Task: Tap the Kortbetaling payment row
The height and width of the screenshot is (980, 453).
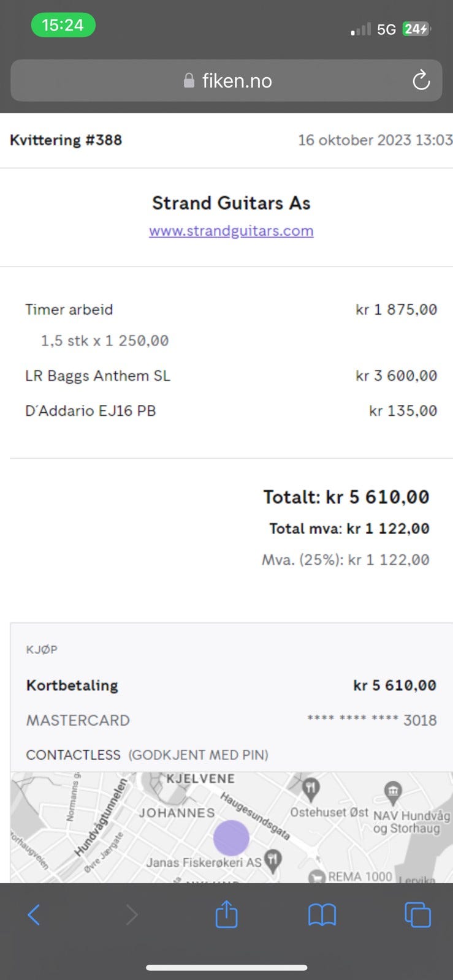Action: 72,685
